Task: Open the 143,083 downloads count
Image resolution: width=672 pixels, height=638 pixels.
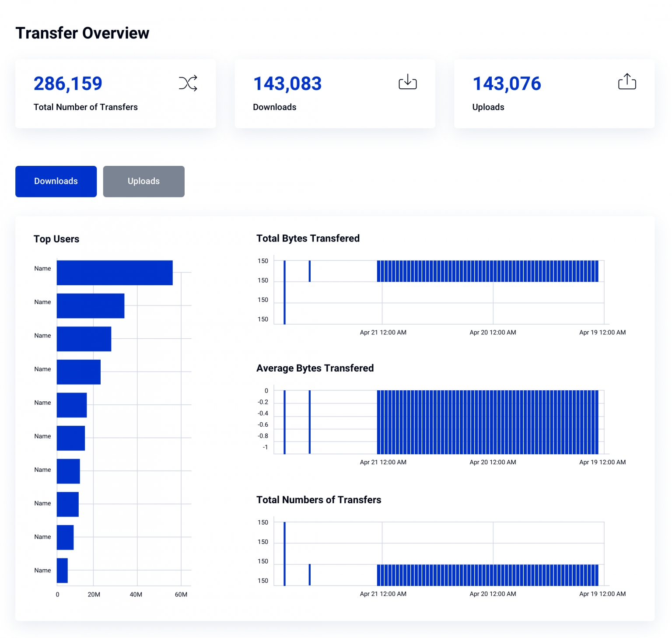Action: click(287, 84)
